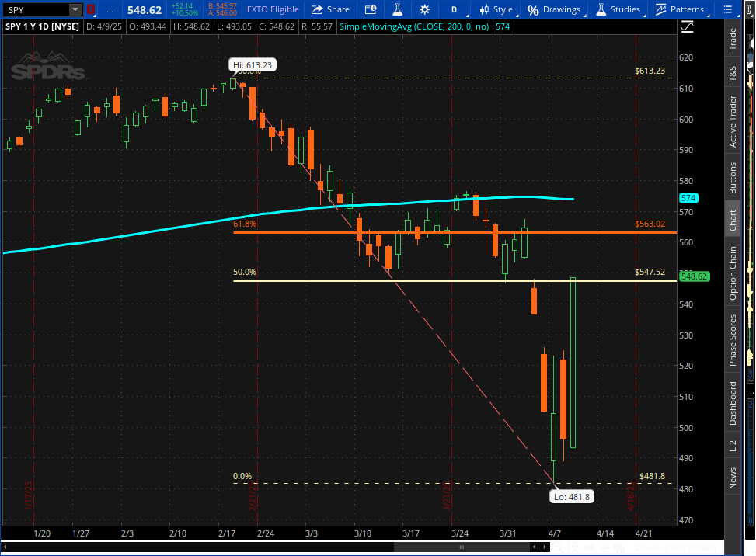Open the flask OnDemand icon

point(397,9)
